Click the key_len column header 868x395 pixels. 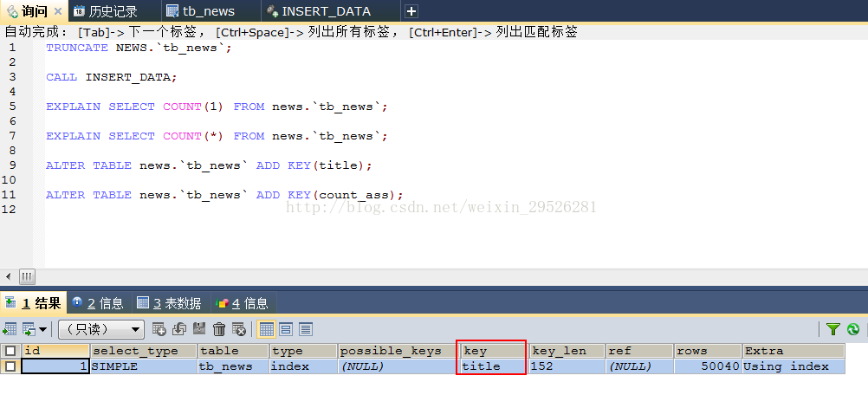(567, 351)
